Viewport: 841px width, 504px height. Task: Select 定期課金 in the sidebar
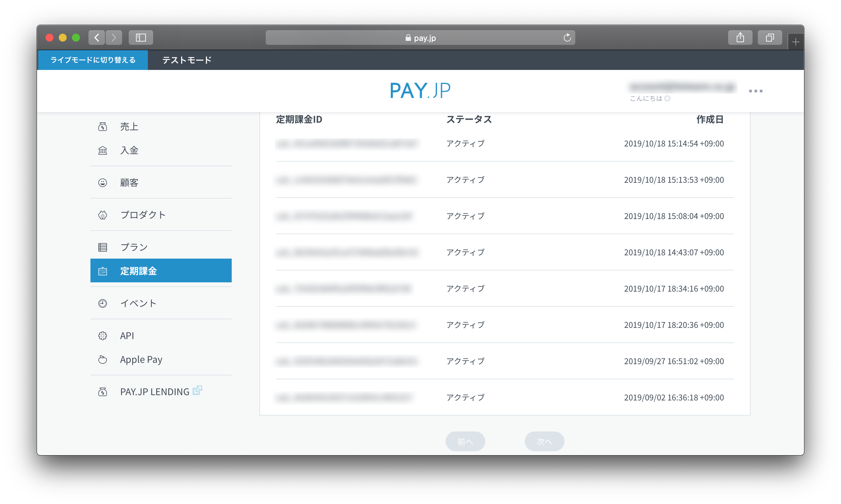[x=161, y=271]
